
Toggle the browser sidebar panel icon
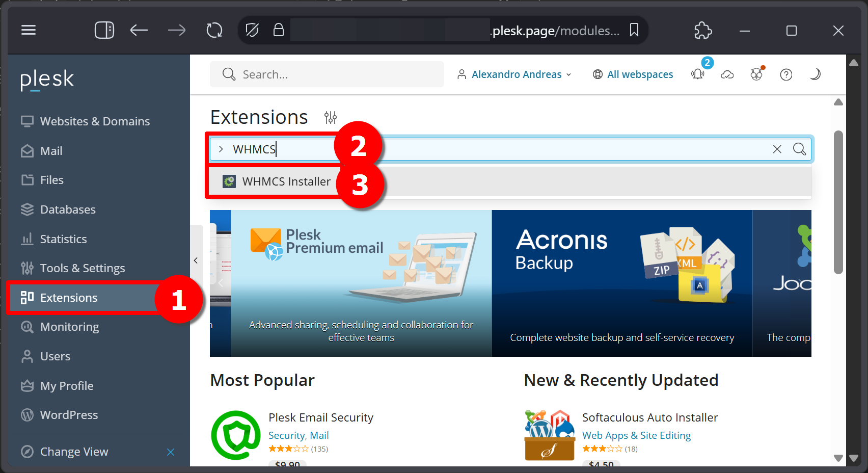(x=104, y=30)
